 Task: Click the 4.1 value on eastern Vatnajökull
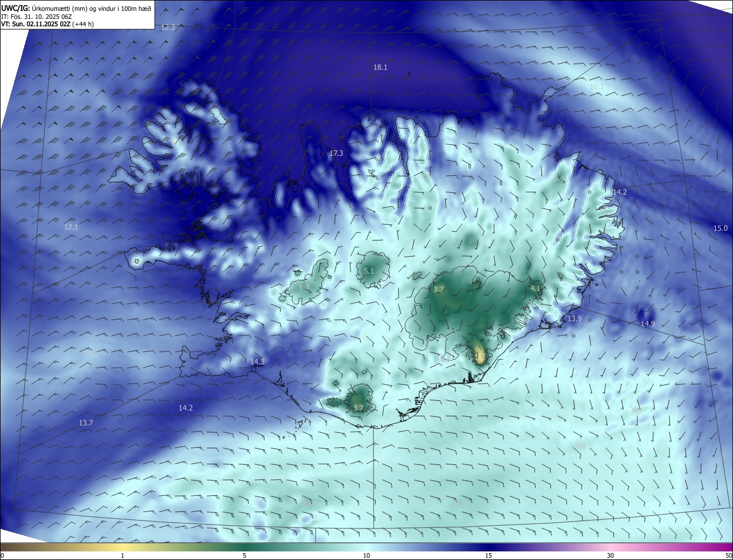pos(536,288)
